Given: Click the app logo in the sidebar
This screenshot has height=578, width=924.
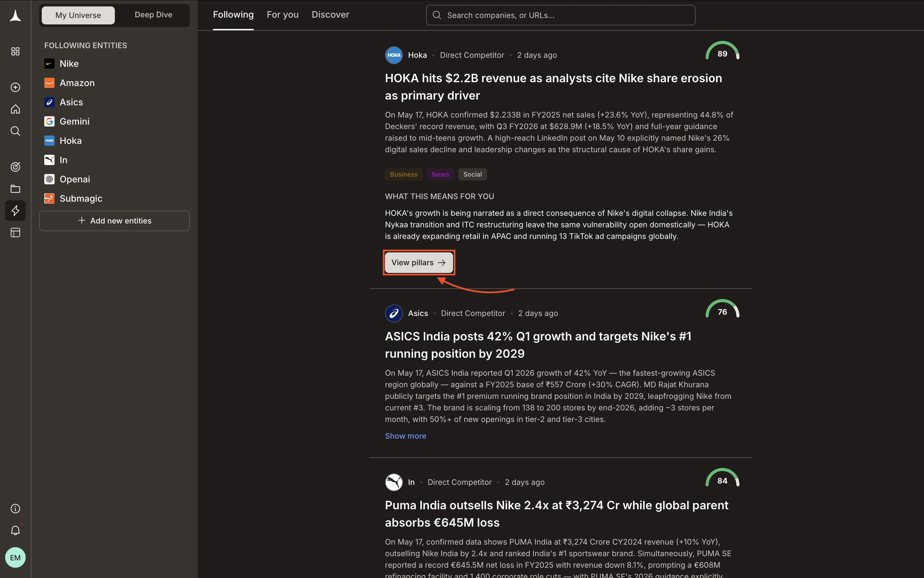Looking at the screenshot, I should [x=15, y=16].
